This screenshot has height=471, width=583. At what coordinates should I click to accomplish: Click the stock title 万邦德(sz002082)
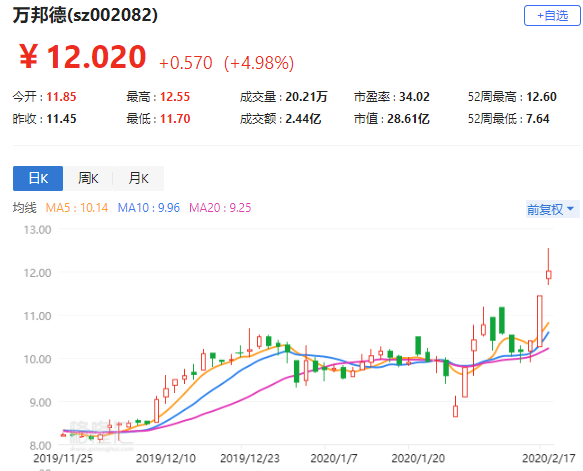tap(86, 15)
